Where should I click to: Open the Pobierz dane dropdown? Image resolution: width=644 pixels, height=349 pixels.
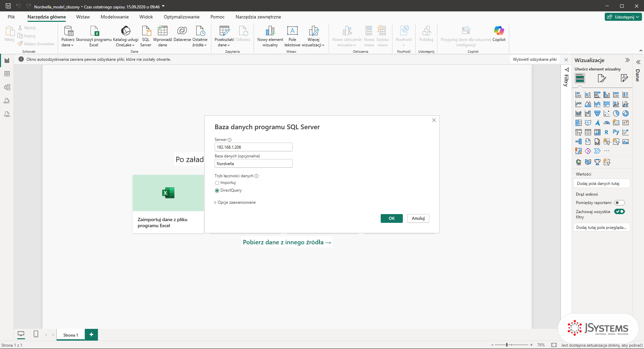(67, 36)
